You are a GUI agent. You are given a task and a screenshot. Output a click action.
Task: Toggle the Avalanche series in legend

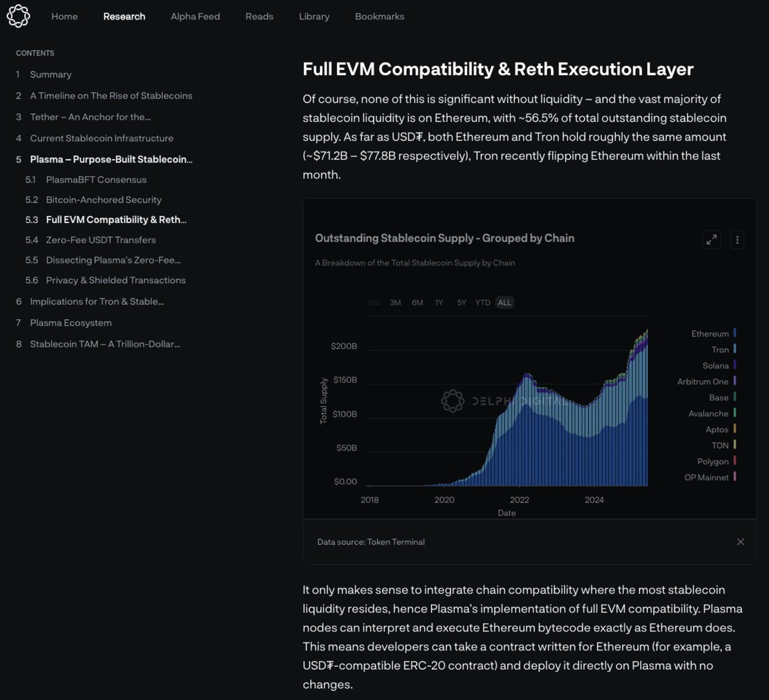[712, 413]
